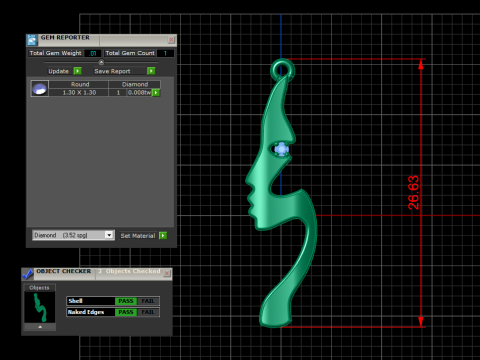Select the pendant thumbnail in Objects
This screenshot has width=480, height=360.
tap(40, 307)
